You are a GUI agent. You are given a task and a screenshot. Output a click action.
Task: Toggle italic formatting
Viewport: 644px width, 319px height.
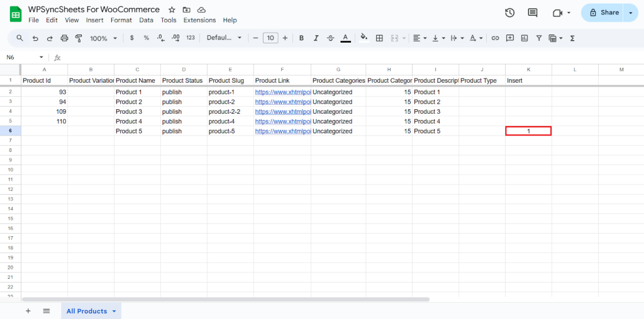pyautogui.click(x=316, y=38)
